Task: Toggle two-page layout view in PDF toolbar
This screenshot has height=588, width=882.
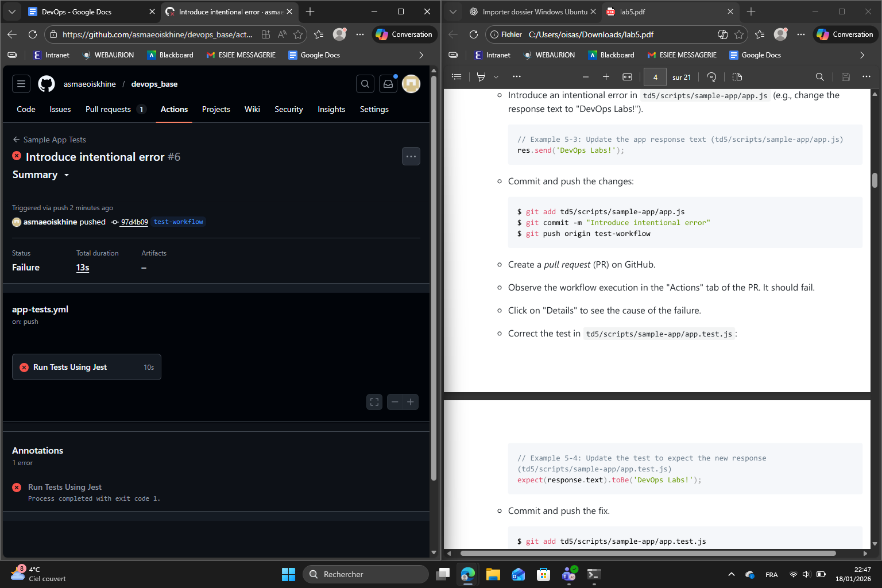Action: (737, 76)
